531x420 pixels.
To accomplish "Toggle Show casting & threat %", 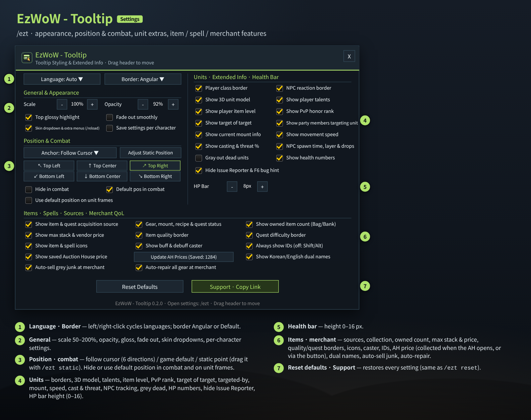I will (x=199, y=146).
